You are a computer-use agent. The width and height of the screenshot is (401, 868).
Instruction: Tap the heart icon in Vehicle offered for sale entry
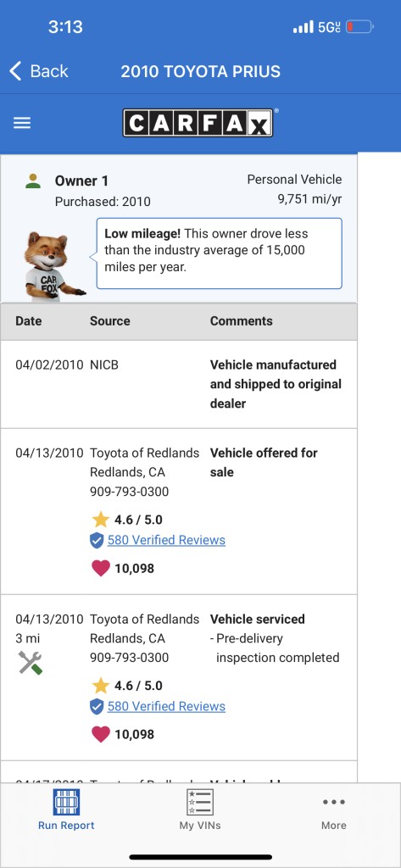[100, 569]
